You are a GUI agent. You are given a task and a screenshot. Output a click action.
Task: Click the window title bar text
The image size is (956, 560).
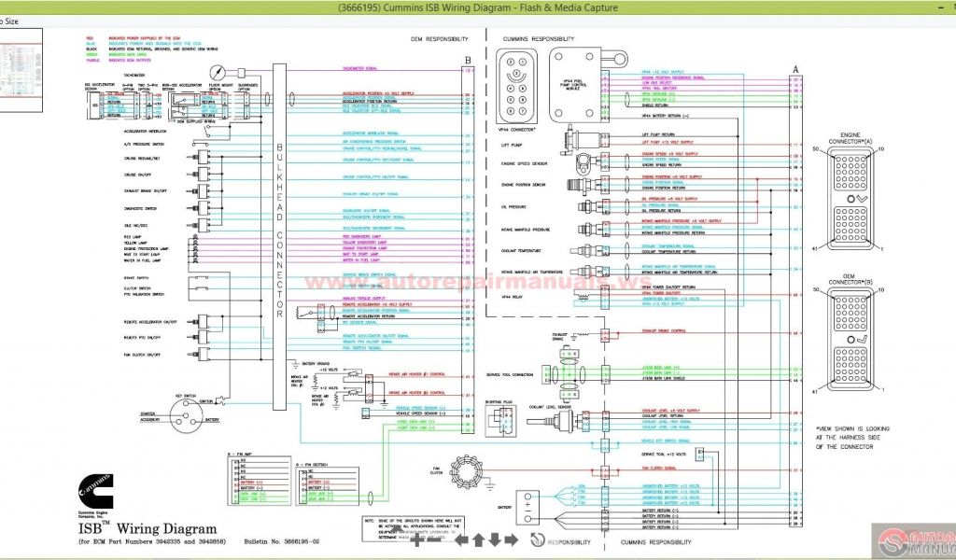(x=477, y=7)
